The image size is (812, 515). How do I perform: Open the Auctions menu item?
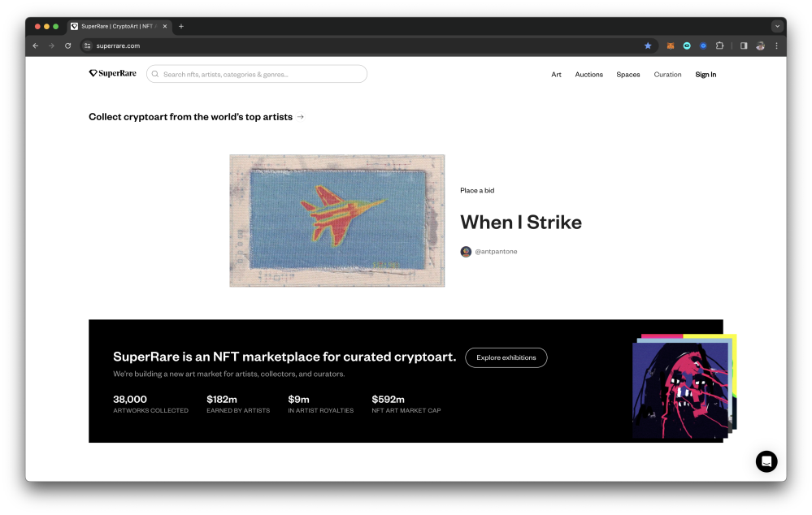click(x=588, y=75)
